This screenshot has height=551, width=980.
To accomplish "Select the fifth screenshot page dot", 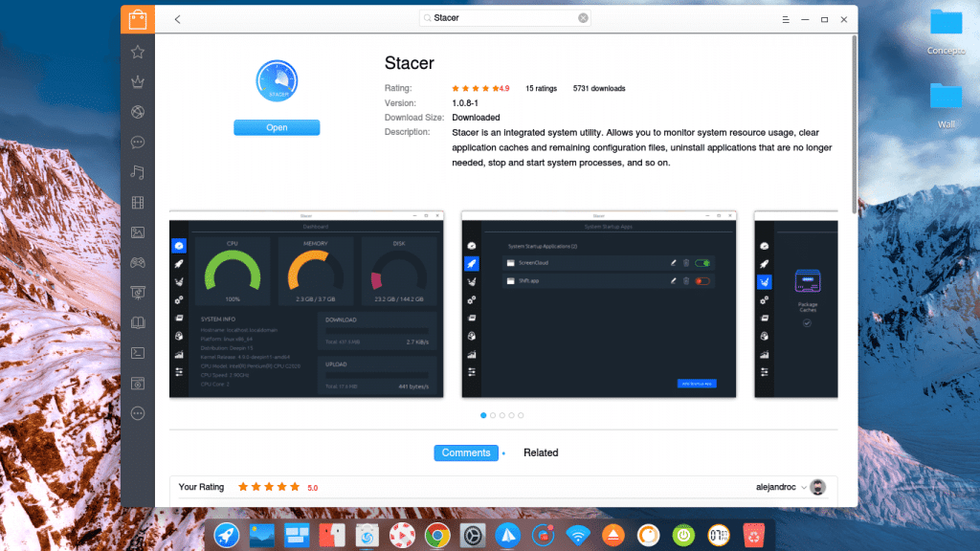I will click(x=521, y=415).
